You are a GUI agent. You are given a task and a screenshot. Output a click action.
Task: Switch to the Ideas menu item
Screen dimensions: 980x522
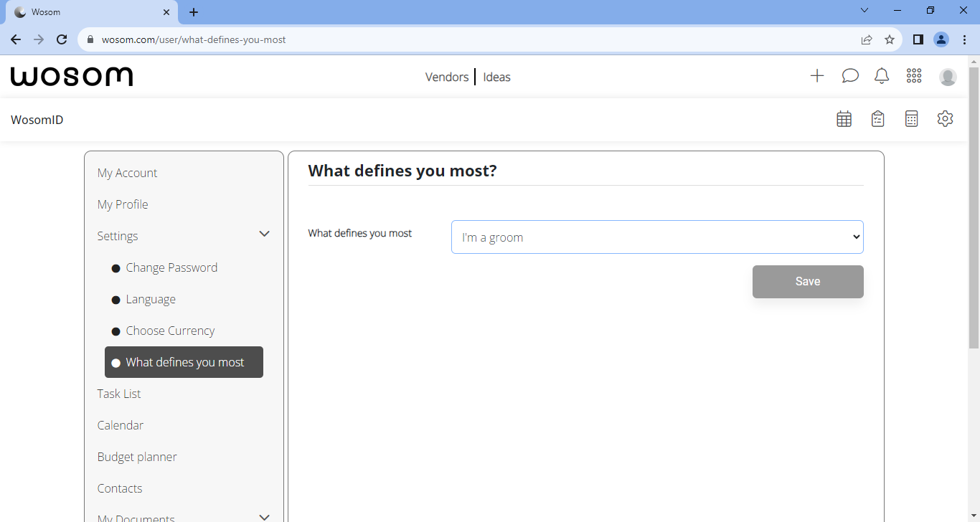pyautogui.click(x=496, y=77)
